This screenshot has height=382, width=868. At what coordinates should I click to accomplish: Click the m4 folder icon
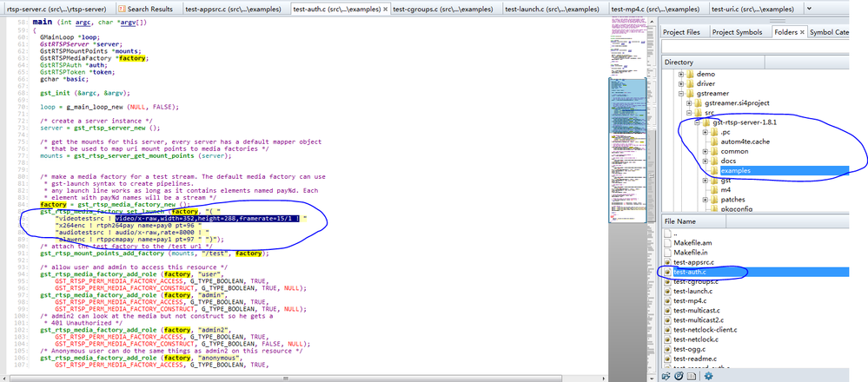714,189
